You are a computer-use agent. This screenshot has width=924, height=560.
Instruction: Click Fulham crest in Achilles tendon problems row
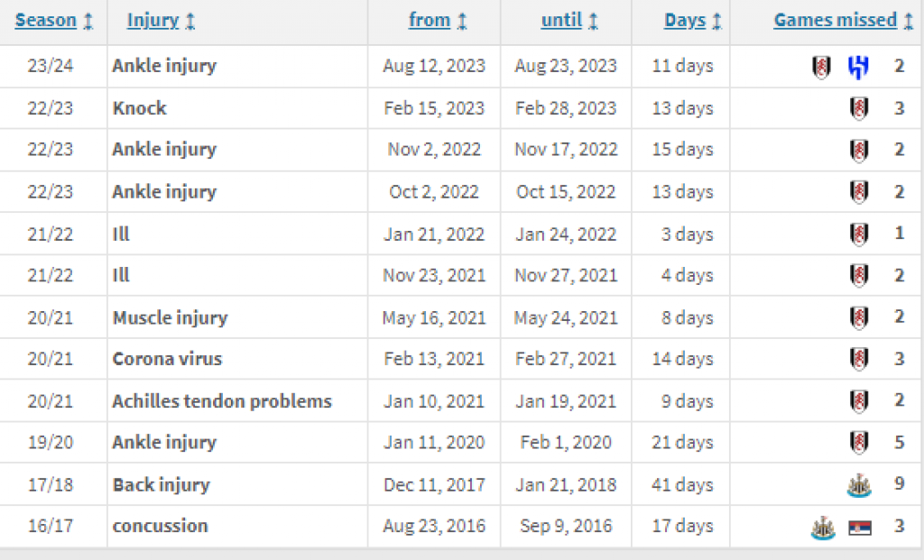click(x=859, y=401)
